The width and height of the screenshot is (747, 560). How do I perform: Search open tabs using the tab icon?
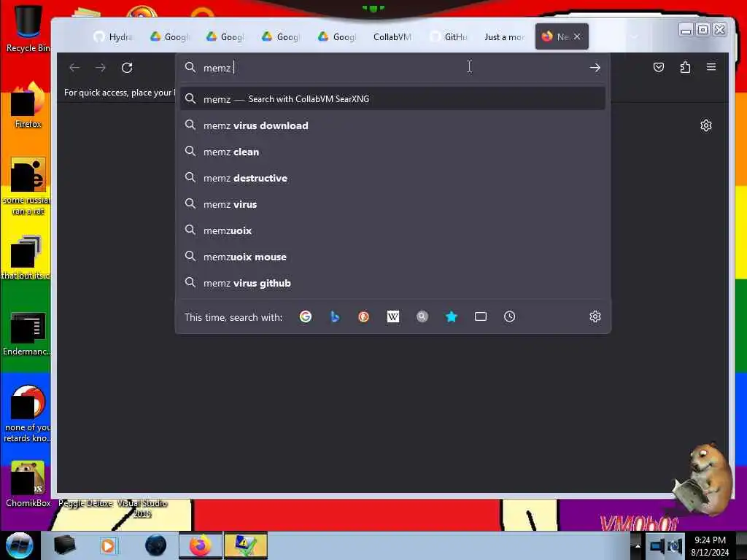pyautogui.click(x=481, y=316)
